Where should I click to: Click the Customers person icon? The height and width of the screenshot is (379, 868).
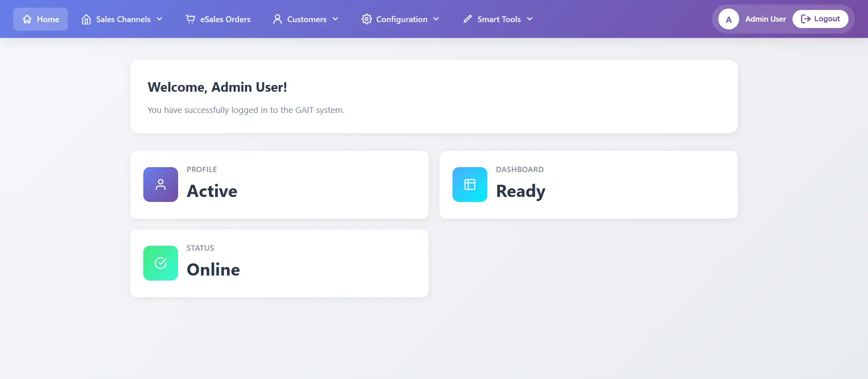[278, 19]
